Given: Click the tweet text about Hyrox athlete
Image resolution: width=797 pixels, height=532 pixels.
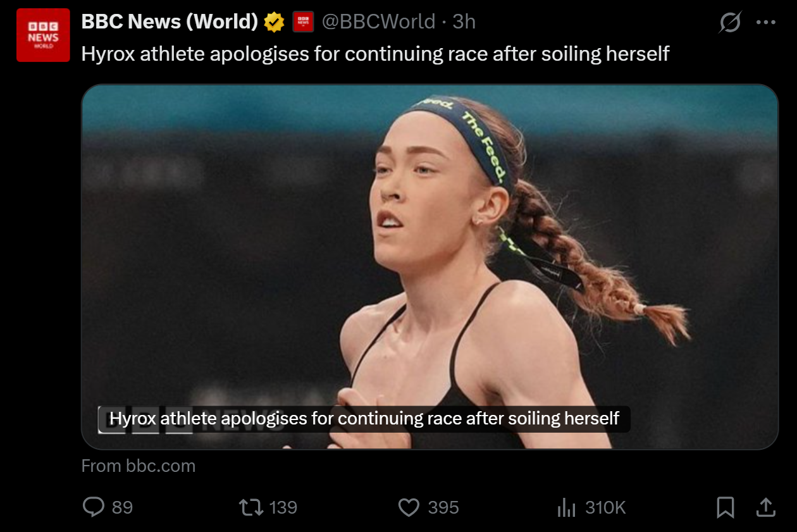Looking at the screenshot, I should coord(375,54).
